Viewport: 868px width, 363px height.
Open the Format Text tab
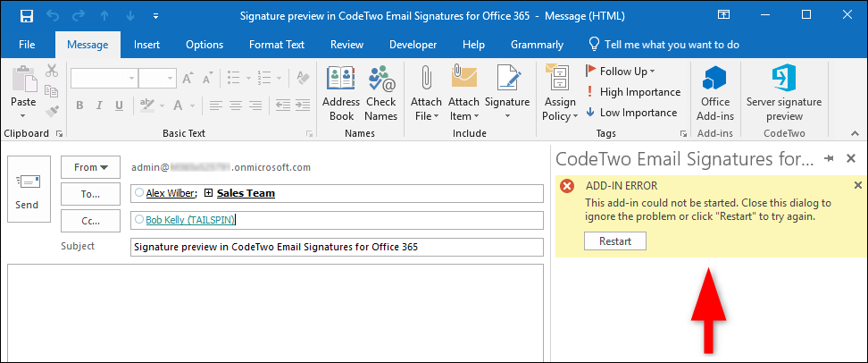point(277,45)
